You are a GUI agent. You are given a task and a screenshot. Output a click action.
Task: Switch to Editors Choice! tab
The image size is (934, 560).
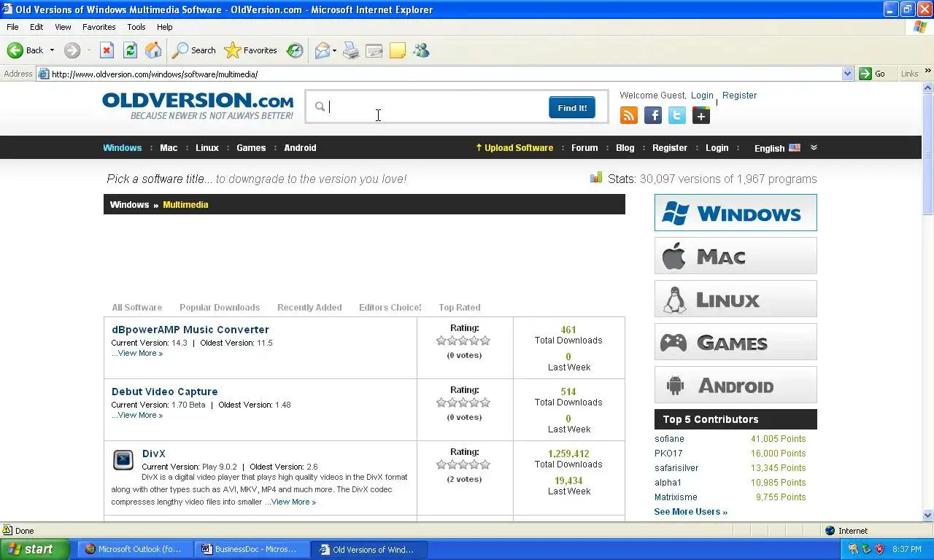(390, 307)
